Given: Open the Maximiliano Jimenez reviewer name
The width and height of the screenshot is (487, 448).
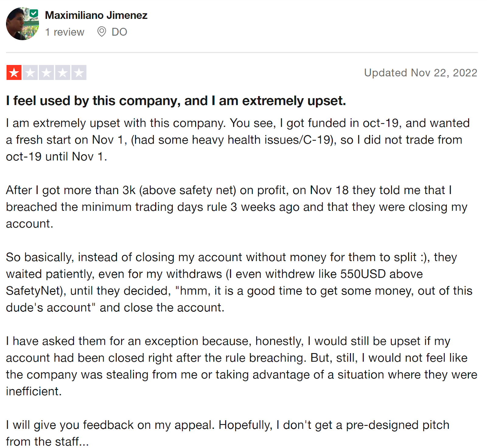Looking at the screenshot, I should point(96,15).
